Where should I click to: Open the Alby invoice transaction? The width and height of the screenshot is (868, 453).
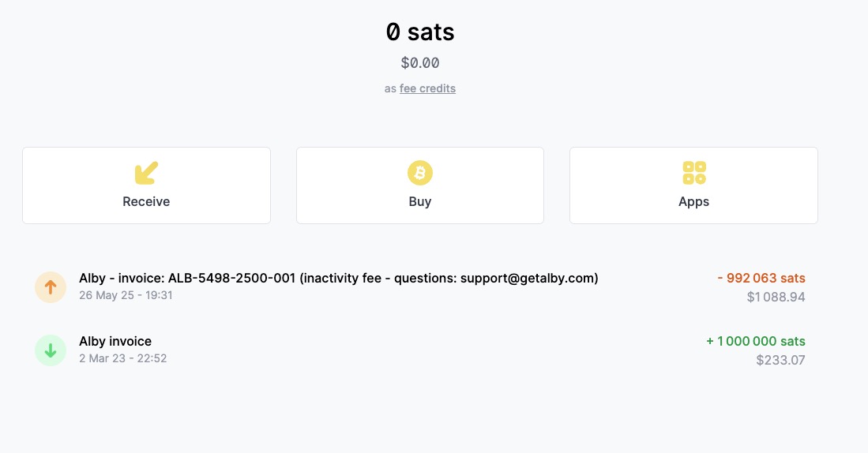tap(419, 350)
